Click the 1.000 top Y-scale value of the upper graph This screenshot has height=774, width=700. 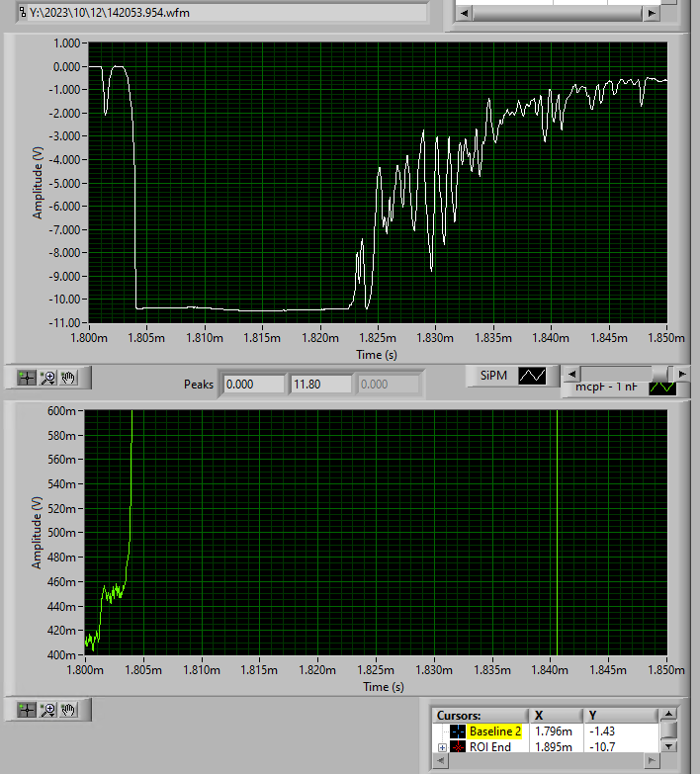pos(66,43)
